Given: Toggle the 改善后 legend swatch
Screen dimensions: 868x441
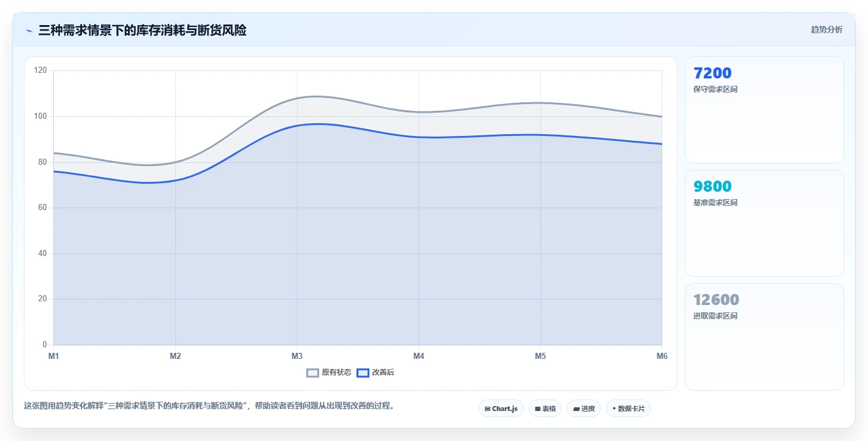Looking at the screenshot, I should click(363, 372).
